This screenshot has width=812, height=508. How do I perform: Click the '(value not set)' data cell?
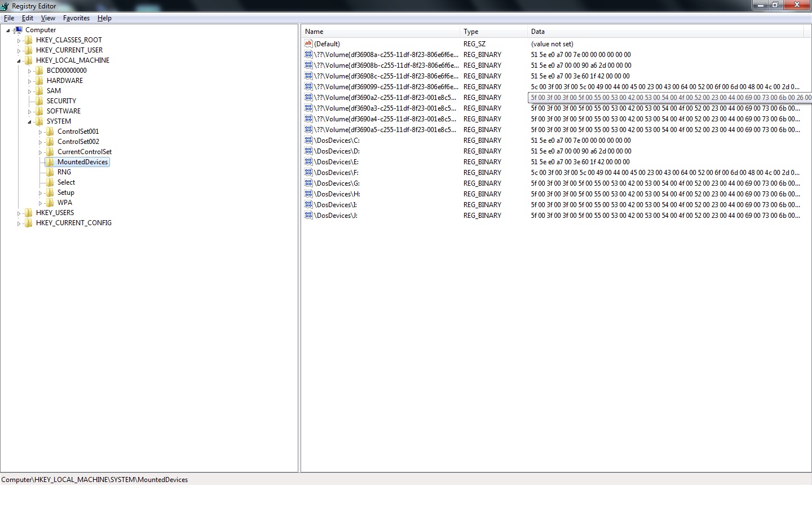coord(552,44)
